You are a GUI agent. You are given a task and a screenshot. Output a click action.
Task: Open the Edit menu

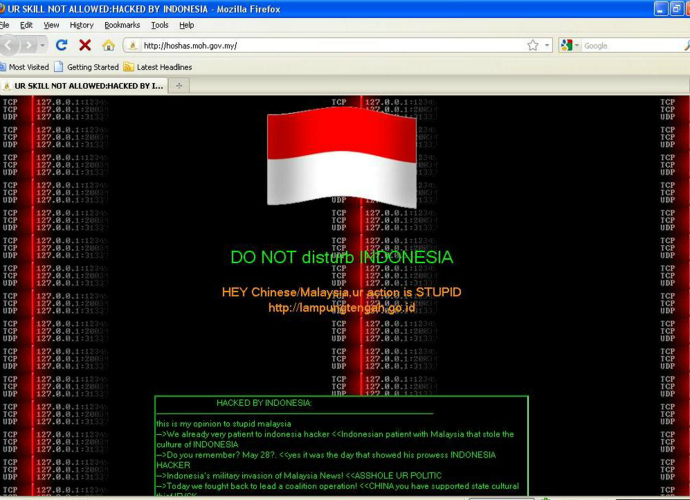tap(26, 25)
